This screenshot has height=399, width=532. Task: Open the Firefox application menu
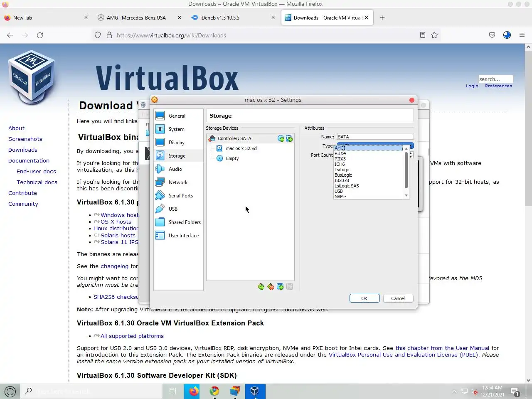(x=522, y=35)
